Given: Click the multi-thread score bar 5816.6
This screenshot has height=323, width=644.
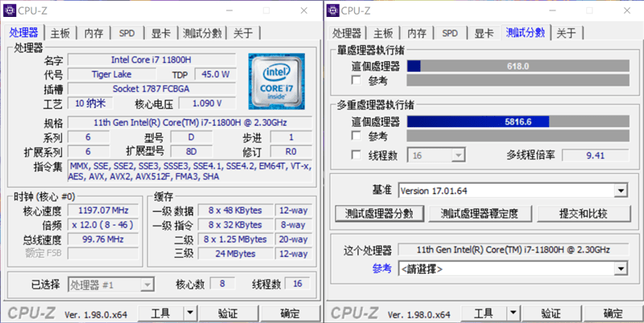Looking at the screenshot, I should pyautogui.click(x=518, y=122).
